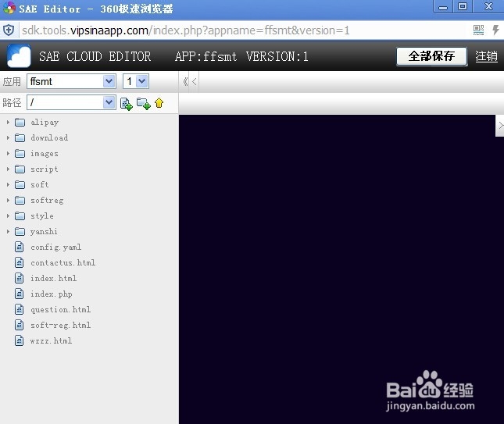Collapse sidebar with double-chevron icon

pos(185,81)
